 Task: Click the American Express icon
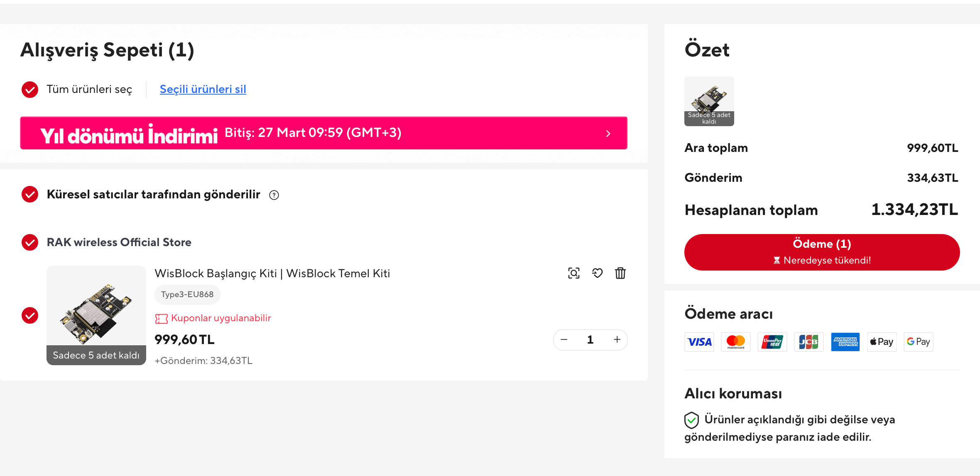click(845, 342)
